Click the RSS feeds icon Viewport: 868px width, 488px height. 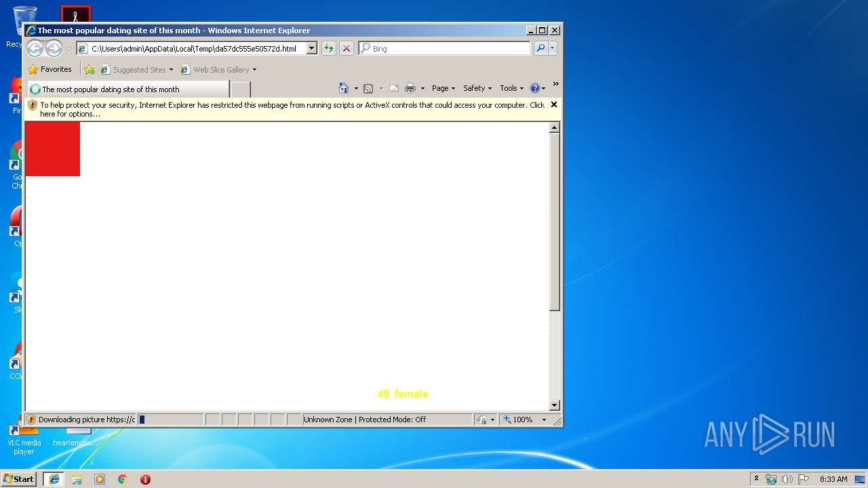click(368, 88)
